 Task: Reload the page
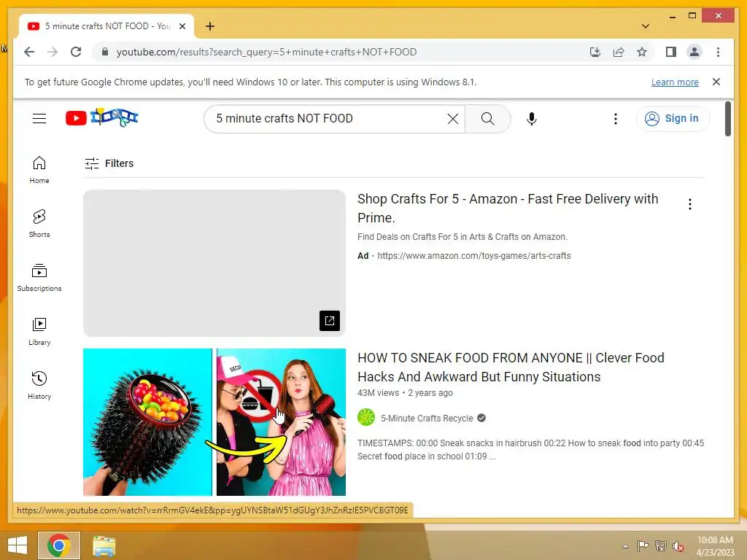click(76, 52)
